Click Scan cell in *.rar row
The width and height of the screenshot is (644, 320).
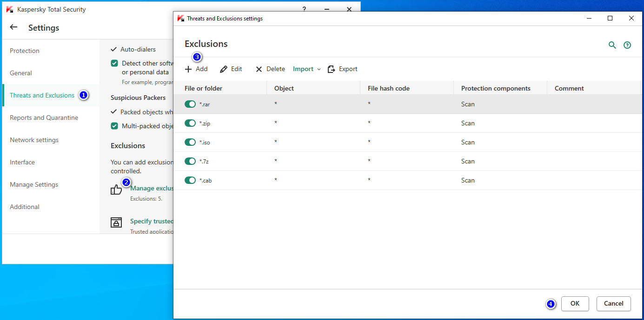click(468, 104)
